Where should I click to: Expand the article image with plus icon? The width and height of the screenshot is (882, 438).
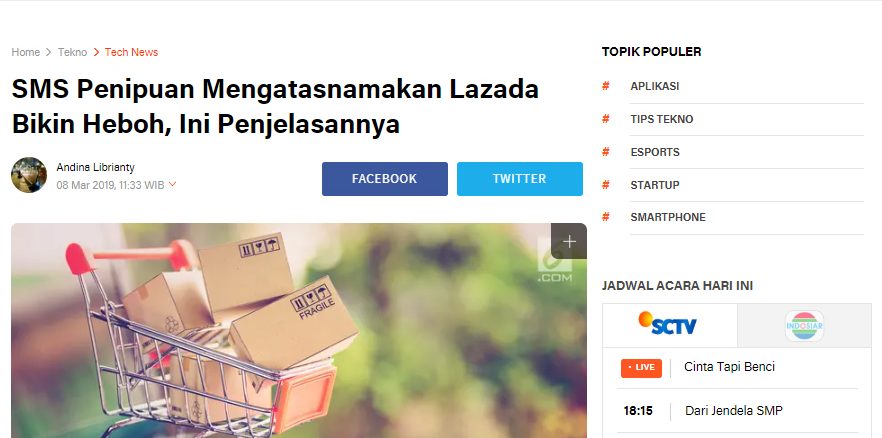click(569, 241)
